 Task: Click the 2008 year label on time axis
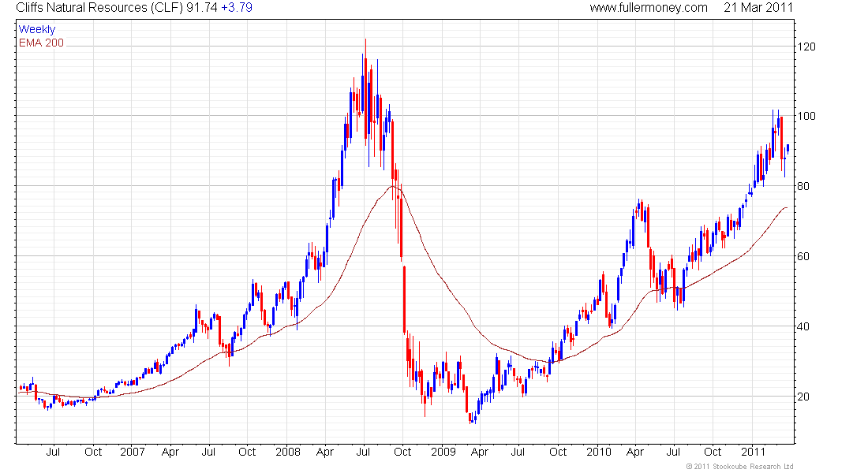(288, 452)
